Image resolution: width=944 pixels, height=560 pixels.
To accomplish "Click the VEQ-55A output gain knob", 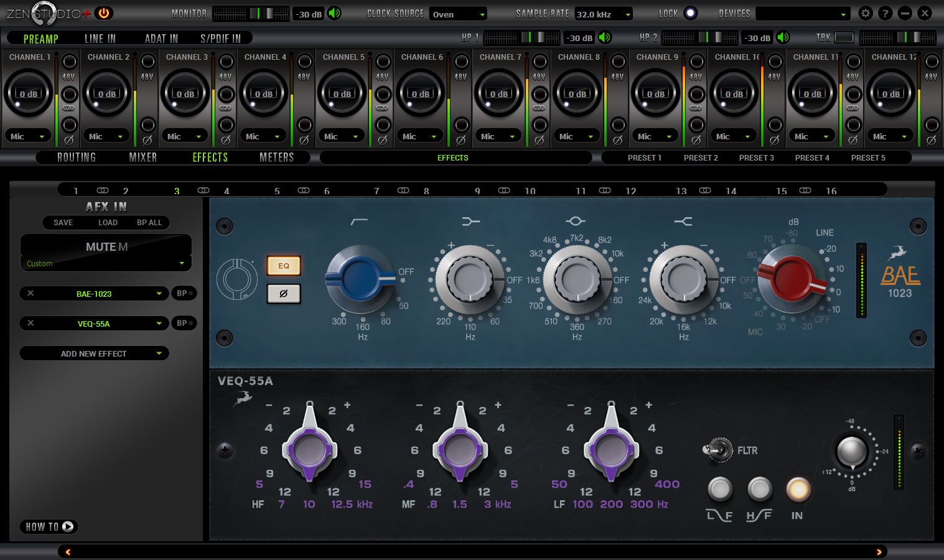I will click(852, 452).
